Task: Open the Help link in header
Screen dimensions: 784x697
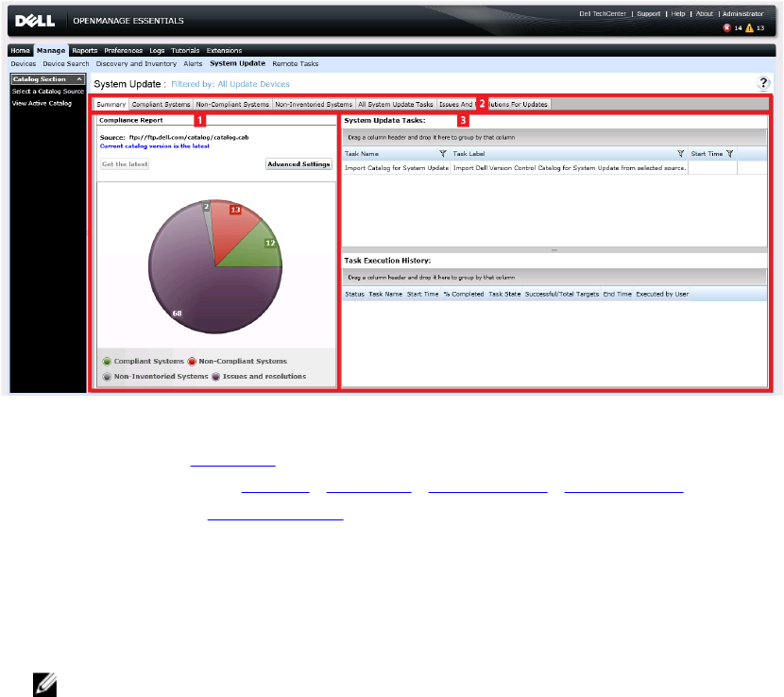Action: 677,13
